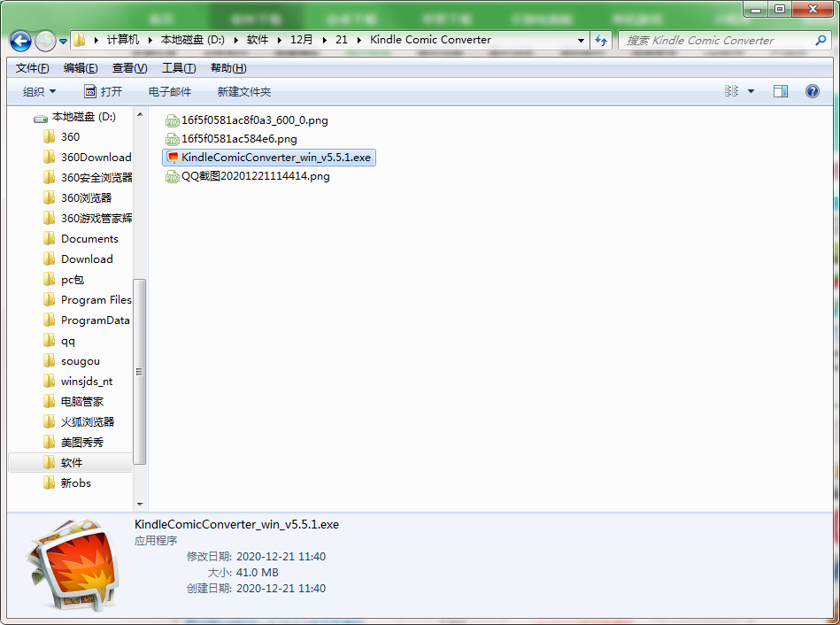This screenshot has height=625, width=840.
Task: Open recent locations dropdown beside Forward
Action: pyautogui.click(x=63, y=41)
